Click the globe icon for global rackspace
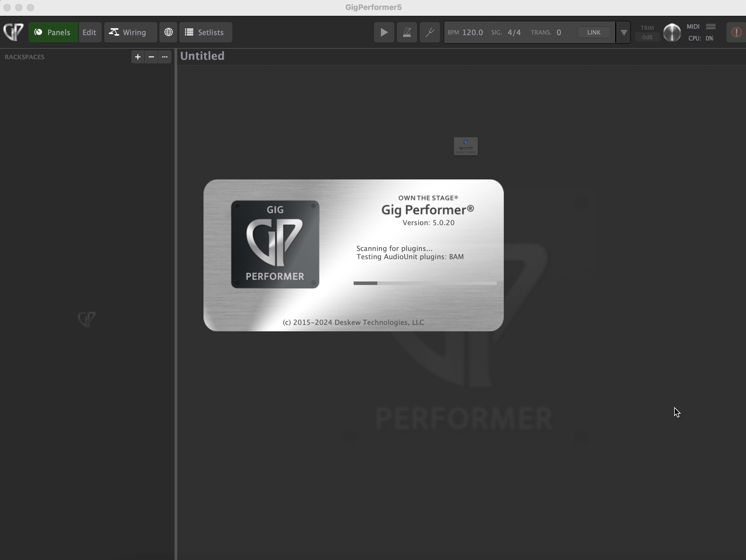This screenshot has width=746, height=560. click(168, 32)
